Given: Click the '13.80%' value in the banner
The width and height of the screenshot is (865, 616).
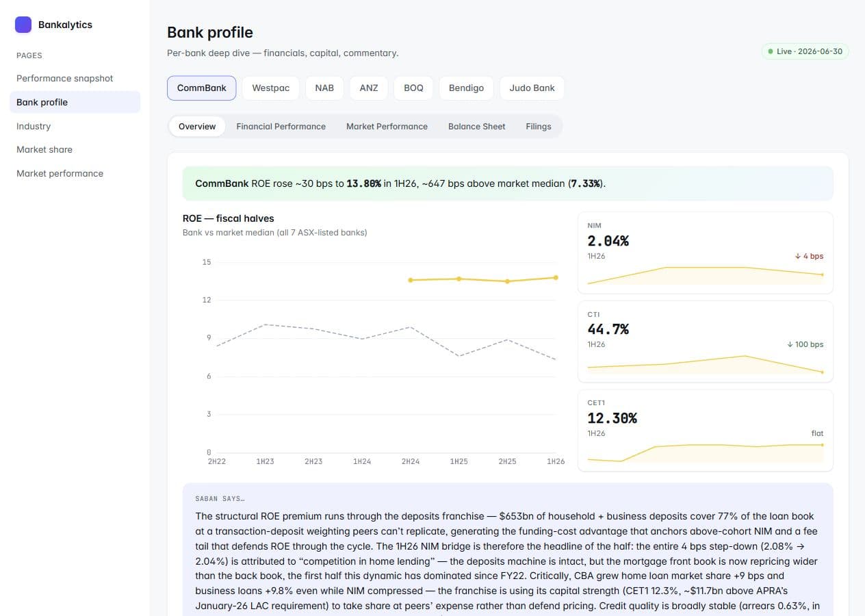Looking at the screenshot, I should [364, 183].
